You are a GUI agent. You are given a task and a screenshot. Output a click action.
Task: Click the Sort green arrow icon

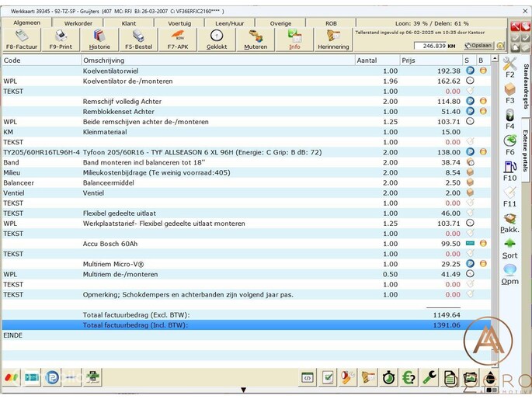pos(509,245)
